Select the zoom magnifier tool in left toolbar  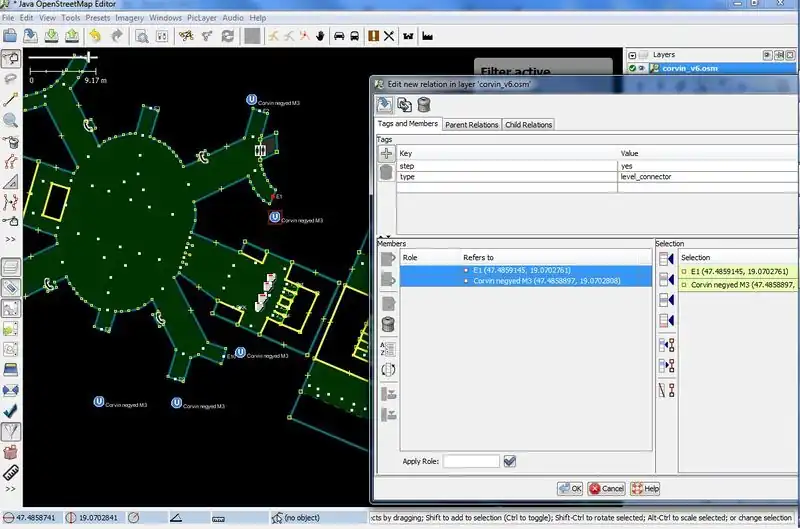11,121
